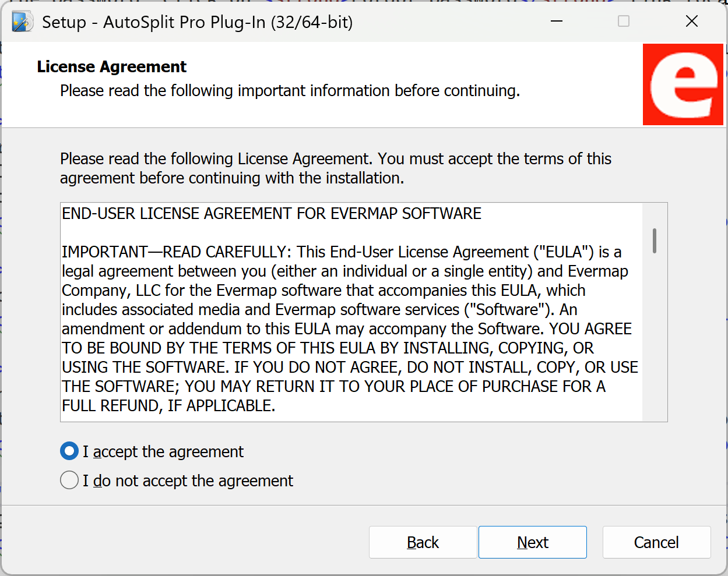
Task: Maximize the setup window
Action: 623,21
